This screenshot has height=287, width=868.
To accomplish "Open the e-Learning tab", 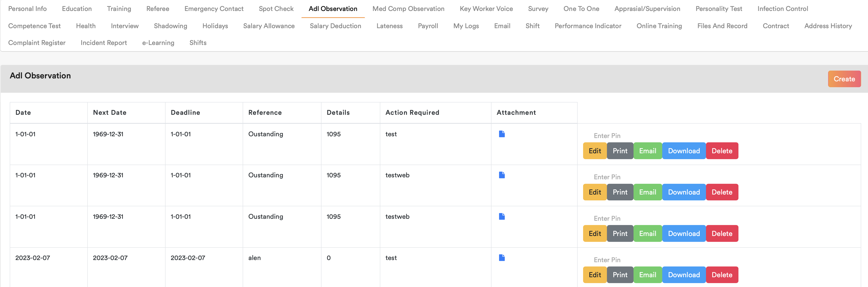I will point(158,43).
